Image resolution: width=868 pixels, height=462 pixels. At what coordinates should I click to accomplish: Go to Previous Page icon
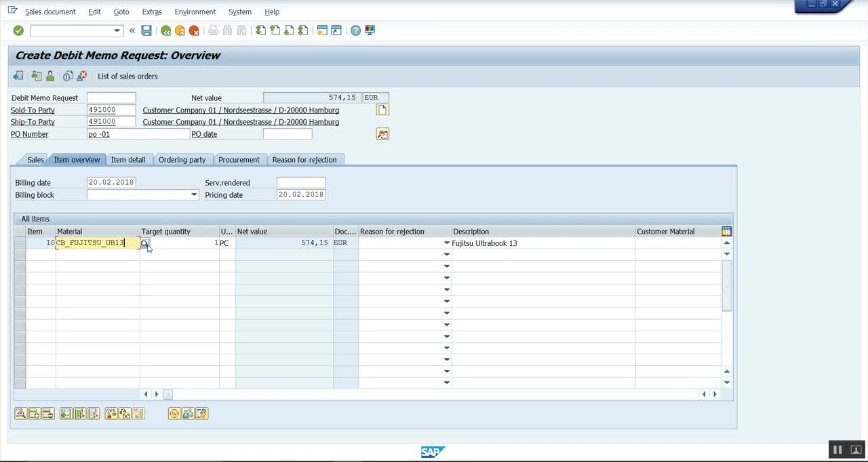coord(275,30)
